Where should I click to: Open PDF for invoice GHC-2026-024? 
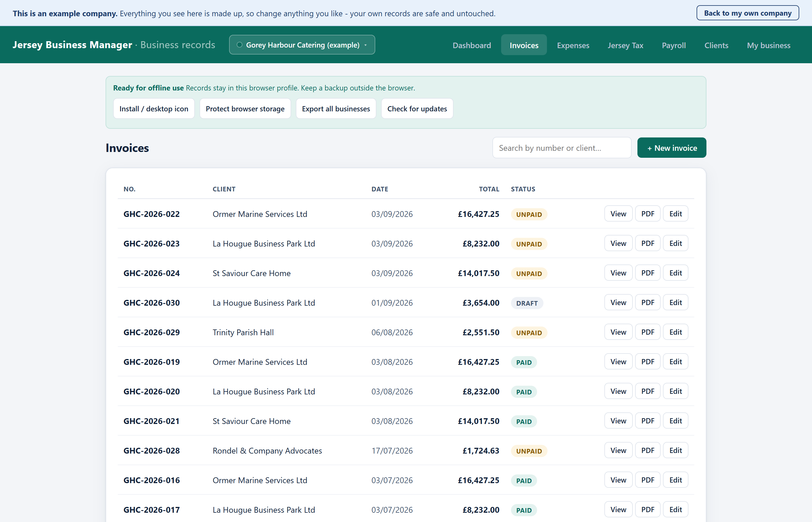tap(647, 273)
